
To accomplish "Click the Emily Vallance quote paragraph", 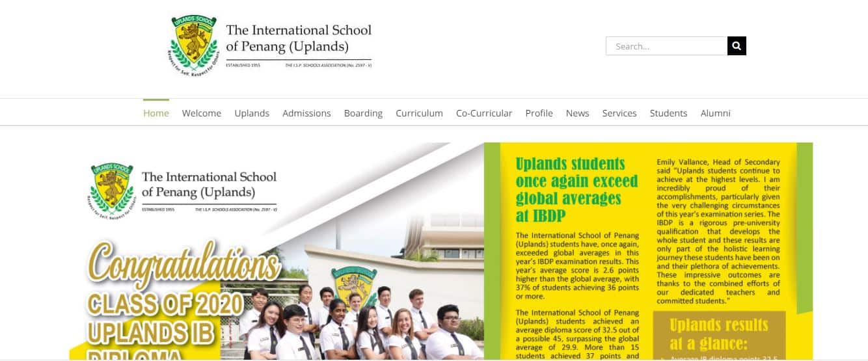I will click(x=718, y=231).
